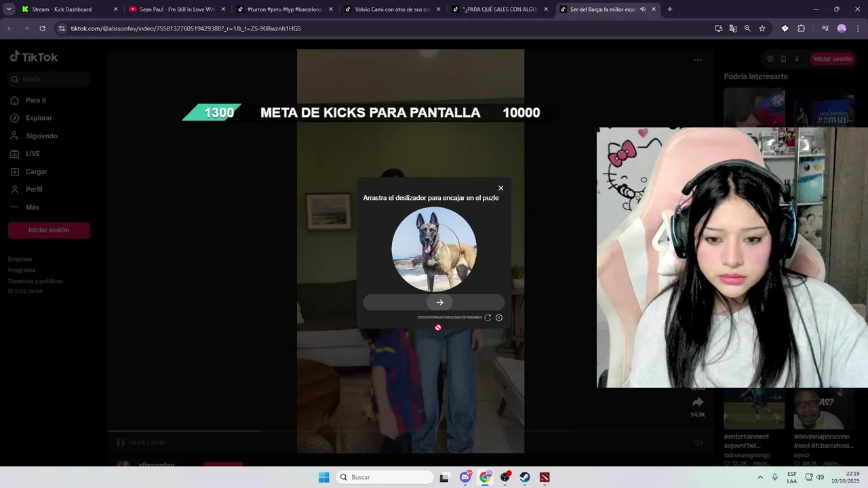This screenshot has width=868, height=488.
Task: Click the taskbar microphone icon
Action: (775, 477)
